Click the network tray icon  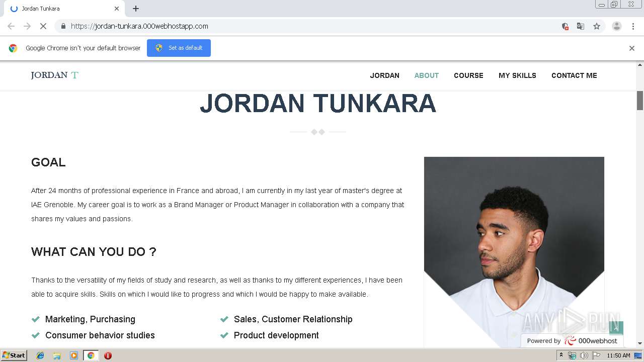pos(572,355)
